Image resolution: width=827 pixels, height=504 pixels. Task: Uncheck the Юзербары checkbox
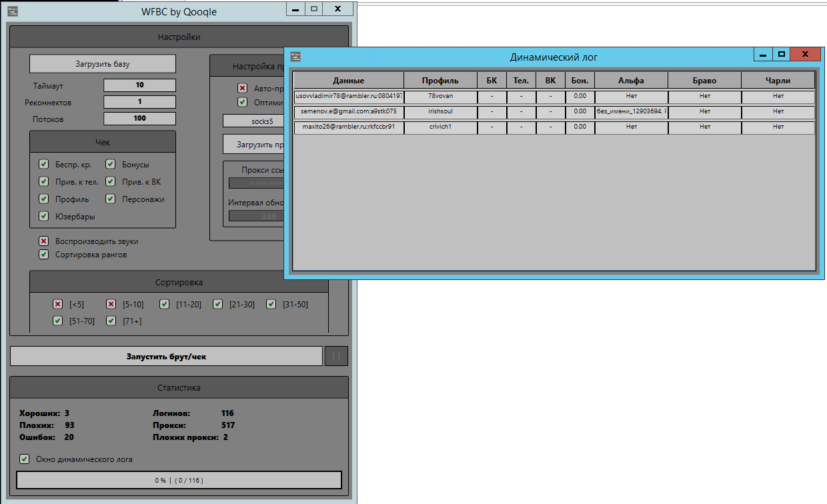pos(44,216)
